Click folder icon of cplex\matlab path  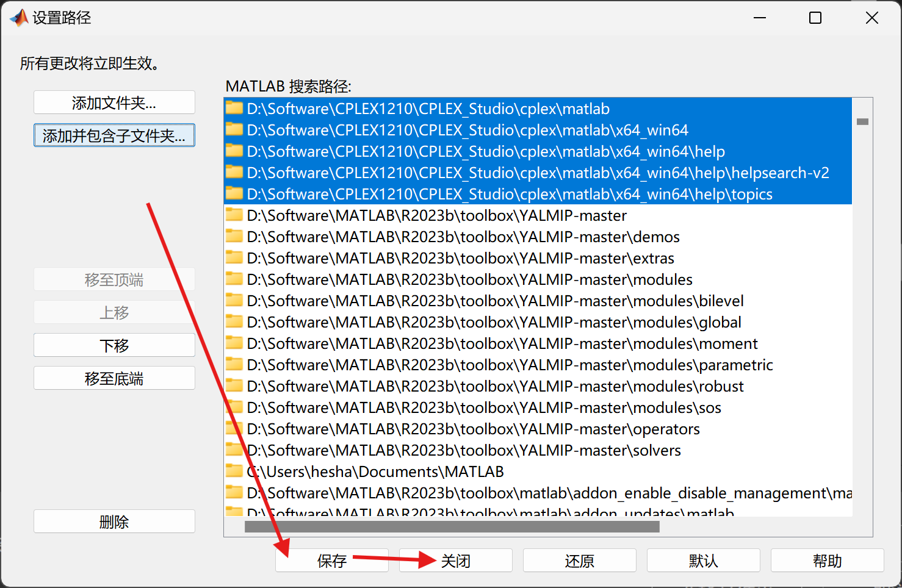(x=234, y=109)
